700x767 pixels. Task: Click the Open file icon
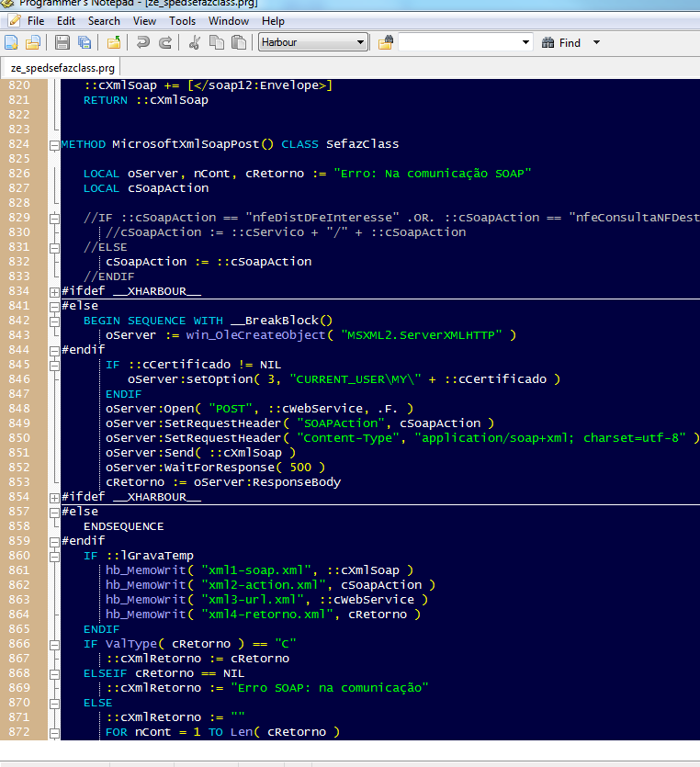[x=33, y=42]
